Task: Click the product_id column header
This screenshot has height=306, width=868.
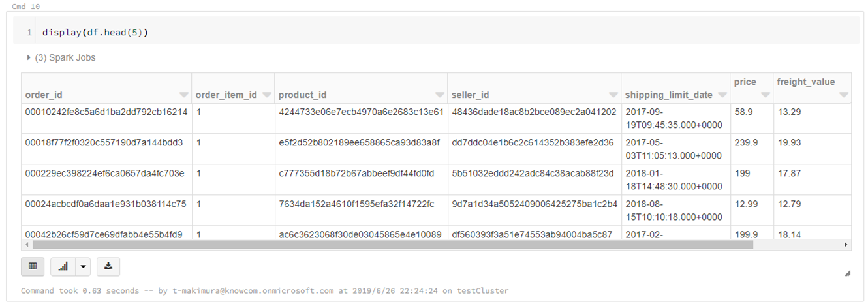Action: pos(302,95)
